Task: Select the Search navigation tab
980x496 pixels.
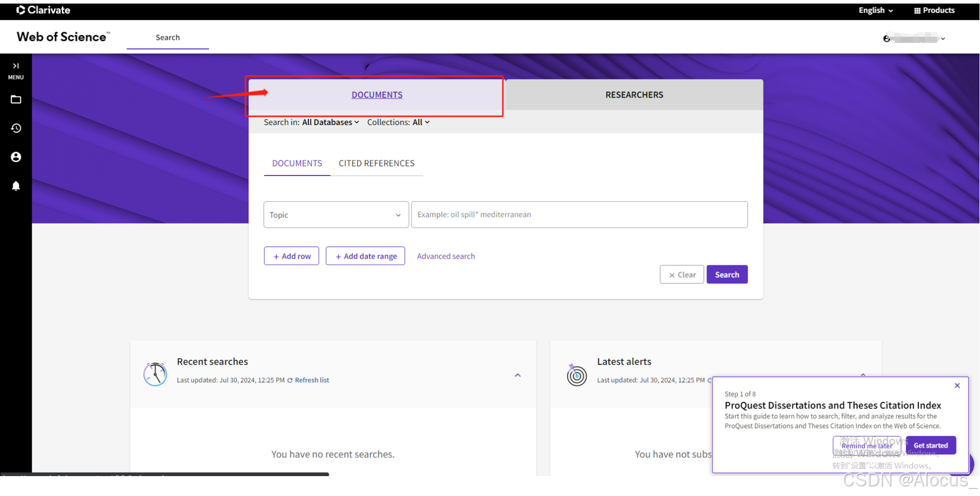Action: pos(167,37)
